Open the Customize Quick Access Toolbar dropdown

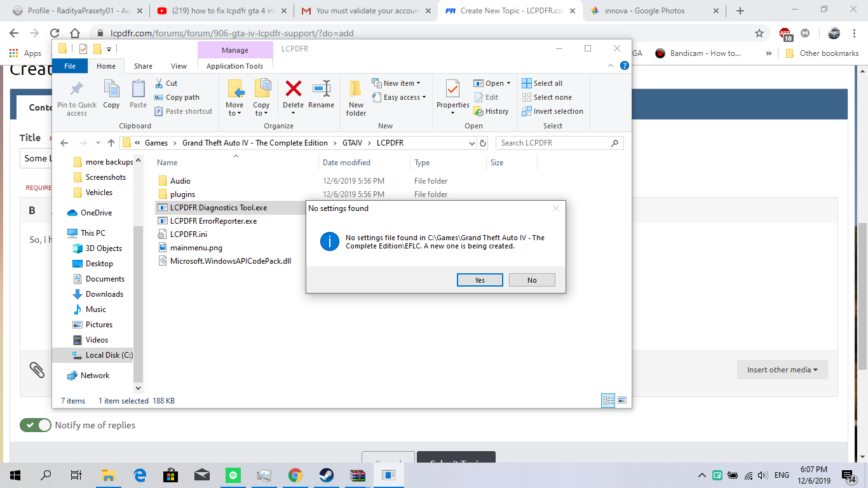coord(109,50)
